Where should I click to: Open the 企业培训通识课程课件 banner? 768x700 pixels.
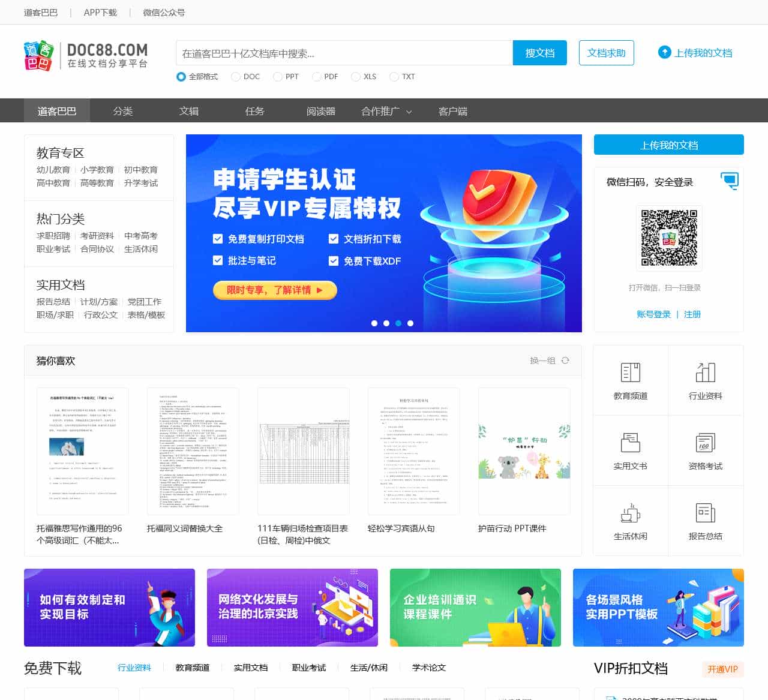click(x=475, y=608)
